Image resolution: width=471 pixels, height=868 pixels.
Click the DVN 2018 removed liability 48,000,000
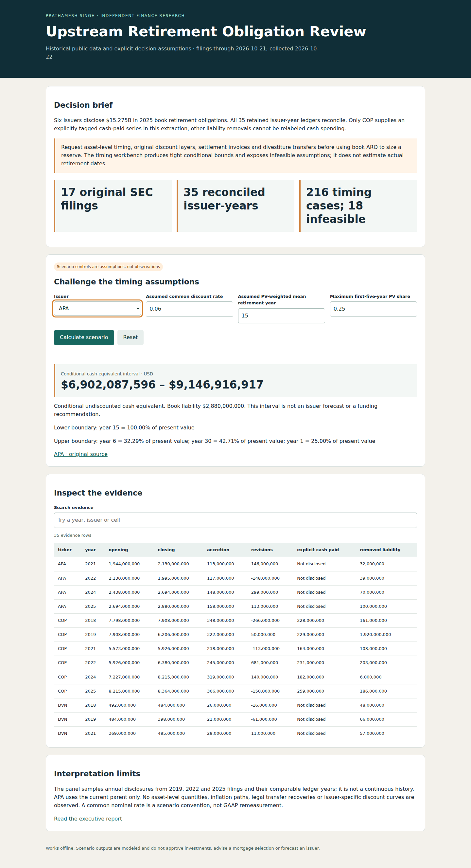tap(372, 705)
